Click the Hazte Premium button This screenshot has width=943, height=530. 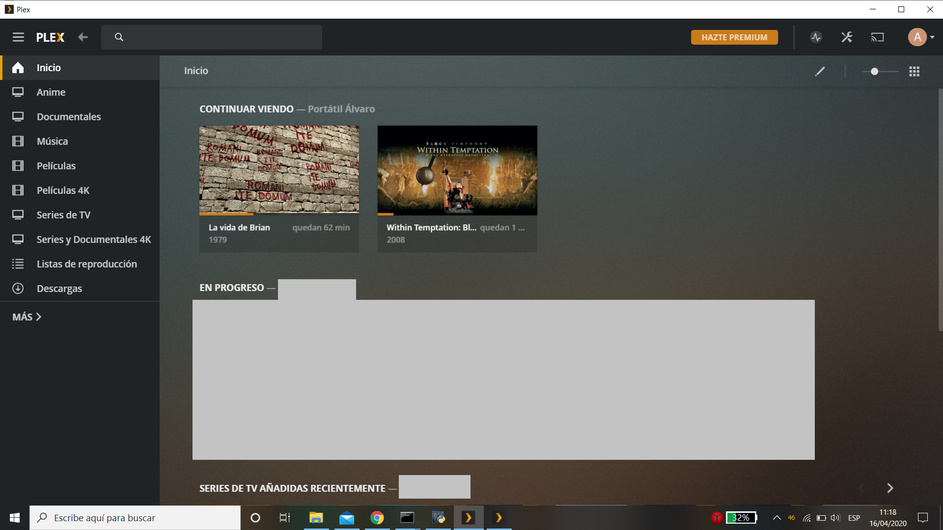point(734,37)
